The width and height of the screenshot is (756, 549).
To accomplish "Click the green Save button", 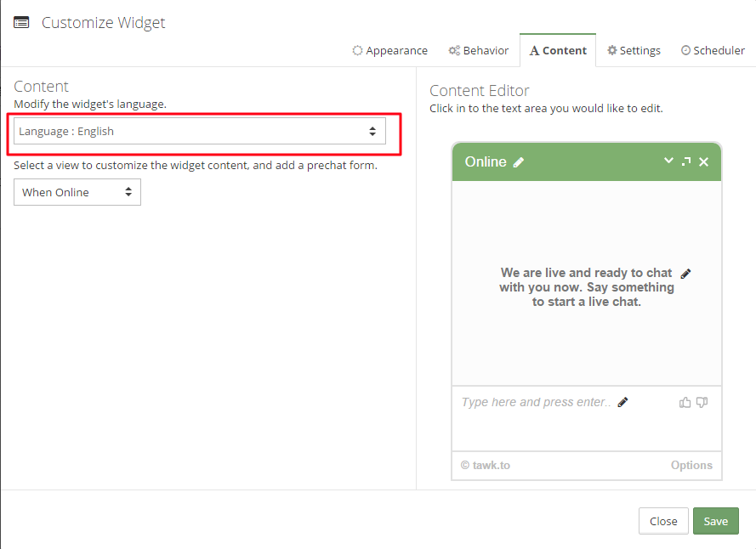I will [715, 521].
